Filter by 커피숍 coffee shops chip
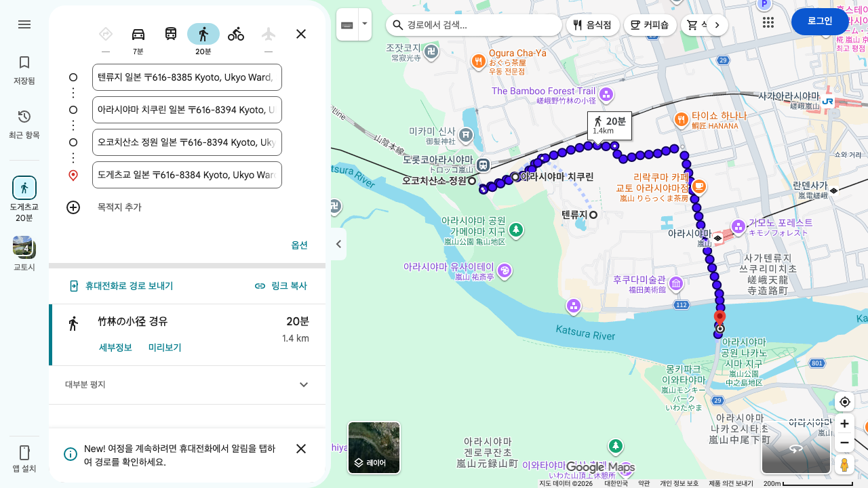Viewport: 868px width, 488px height. [x=650, y=25]
